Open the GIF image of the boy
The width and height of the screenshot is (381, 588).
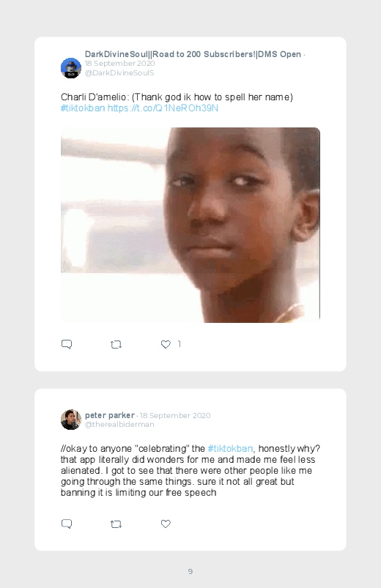(190, 225)
